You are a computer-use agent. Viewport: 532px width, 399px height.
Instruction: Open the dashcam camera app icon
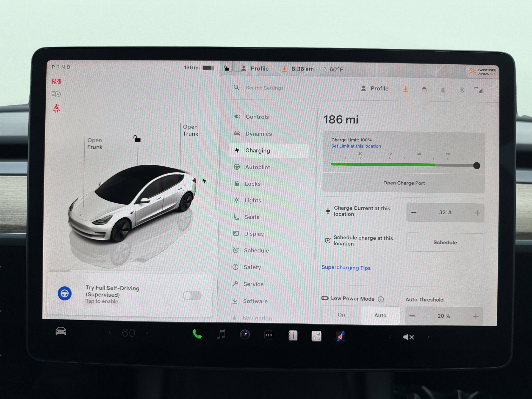[x=245, y=335]
